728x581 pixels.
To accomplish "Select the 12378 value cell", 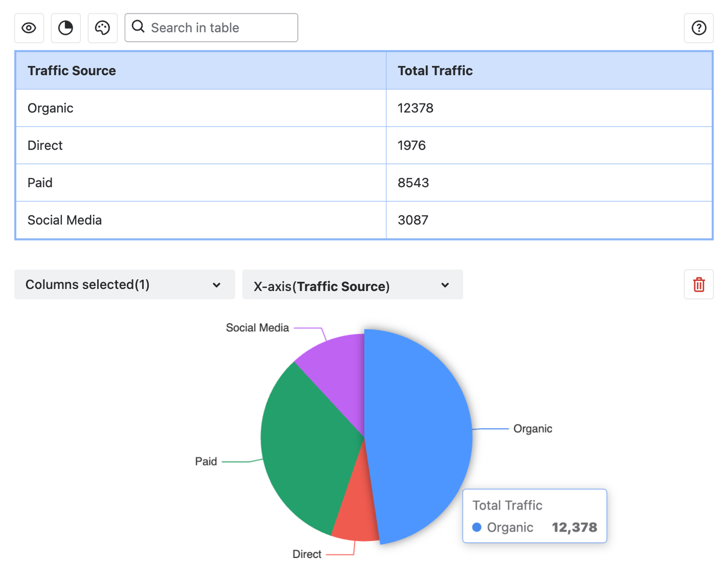I will 549,108.
